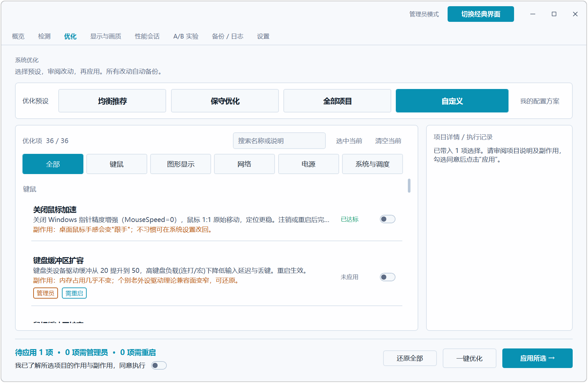Image resolution: width=588 pixels, height=383 pixels.
Task: Click the 已达标 status text
Action: click(350, 219)
